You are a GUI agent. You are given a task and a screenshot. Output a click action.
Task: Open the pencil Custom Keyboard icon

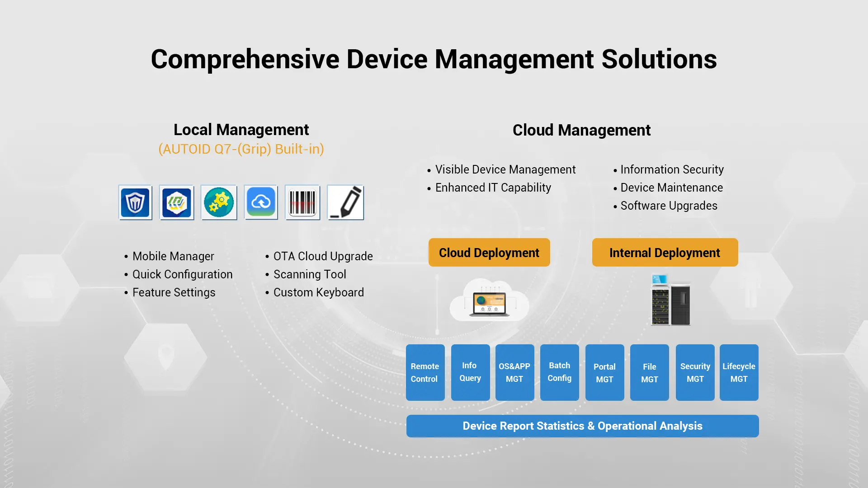coord(345,202)
